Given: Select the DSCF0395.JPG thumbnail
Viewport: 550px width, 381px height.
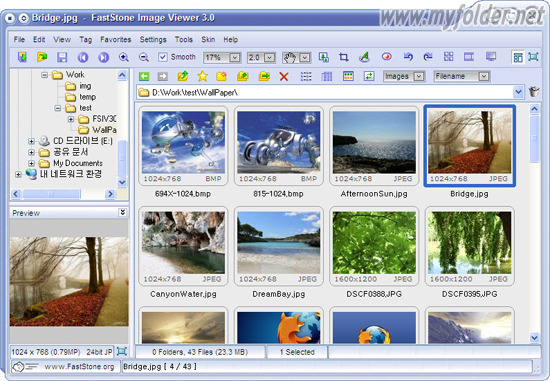Looking at the screenshot, I should pyautogui.click(x=470, y=246).
